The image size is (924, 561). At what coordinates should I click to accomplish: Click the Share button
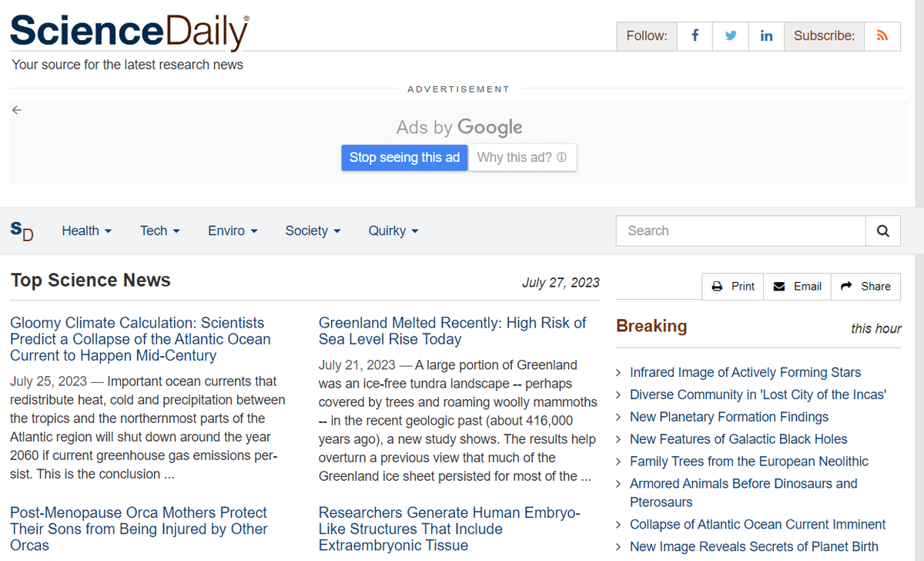(865, 286)
